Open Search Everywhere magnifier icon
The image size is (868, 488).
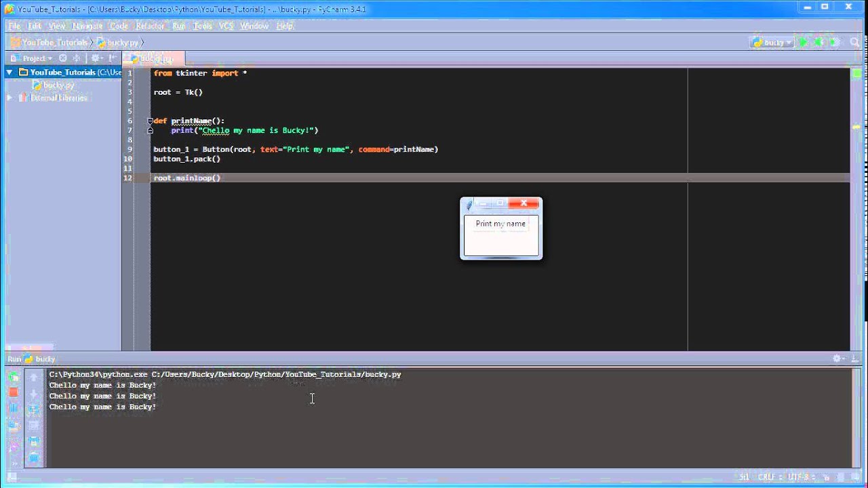point(855,42)
